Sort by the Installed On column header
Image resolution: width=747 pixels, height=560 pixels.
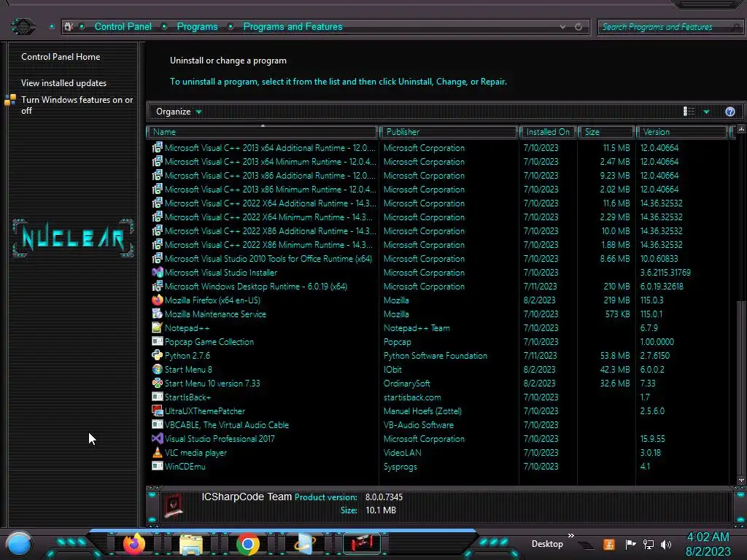pyautogui.click(x=549, y=132)
